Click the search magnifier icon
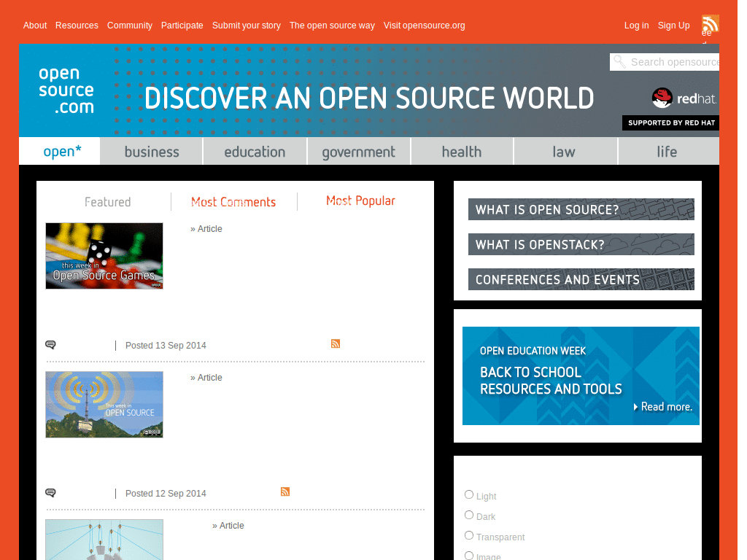Screen dimensions: 747x560 point(619,61)
